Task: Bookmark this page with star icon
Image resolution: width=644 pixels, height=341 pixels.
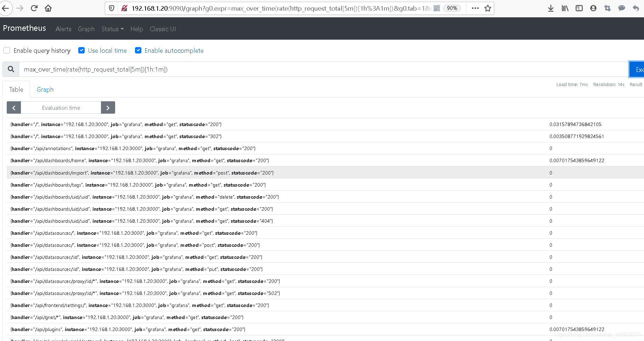Action: tap(488, 8)
